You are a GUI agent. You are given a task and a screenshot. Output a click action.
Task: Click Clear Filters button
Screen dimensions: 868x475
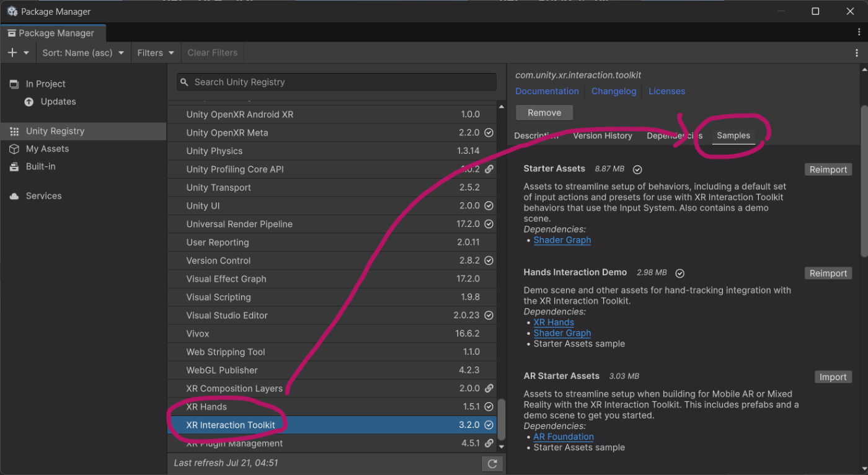213,53
